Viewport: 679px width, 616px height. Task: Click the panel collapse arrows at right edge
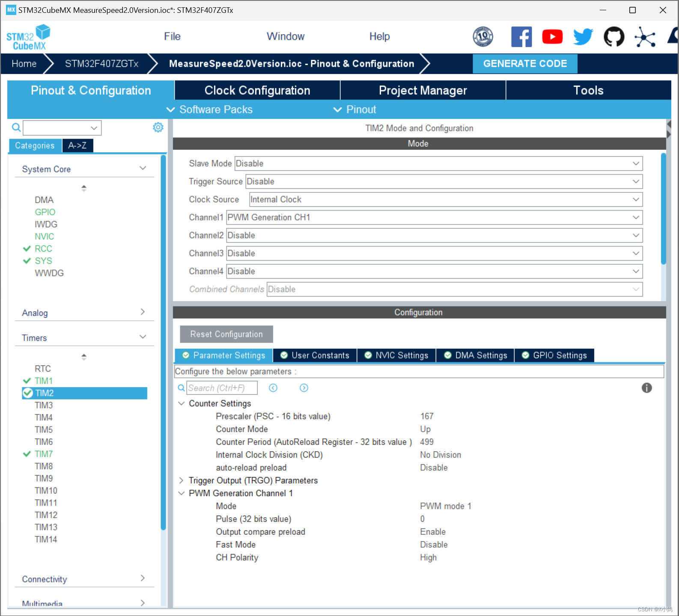[x=669, y=129]
